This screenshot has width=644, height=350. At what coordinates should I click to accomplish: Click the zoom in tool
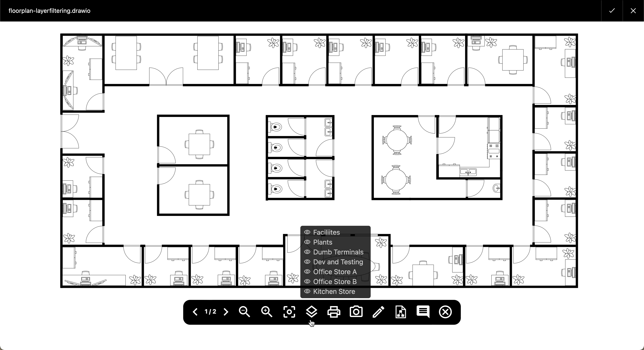click(266, 312)
